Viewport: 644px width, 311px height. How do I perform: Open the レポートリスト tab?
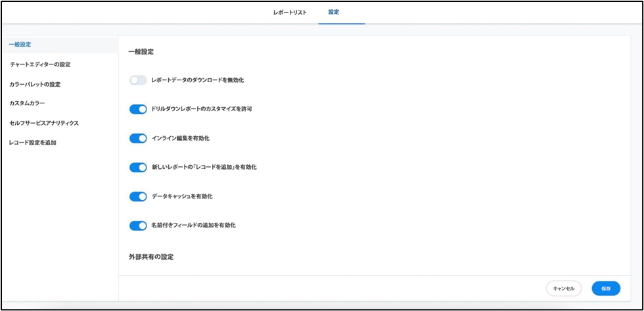(290, 12)
